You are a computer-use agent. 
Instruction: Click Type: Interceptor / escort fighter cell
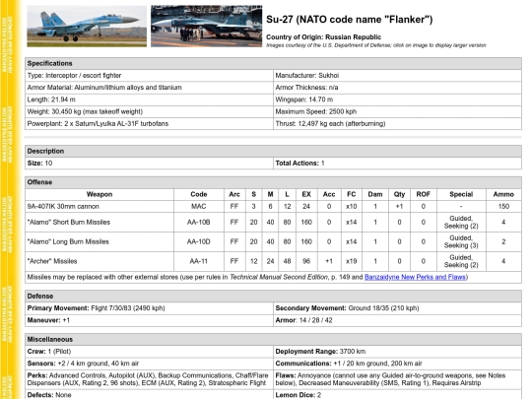149,75
